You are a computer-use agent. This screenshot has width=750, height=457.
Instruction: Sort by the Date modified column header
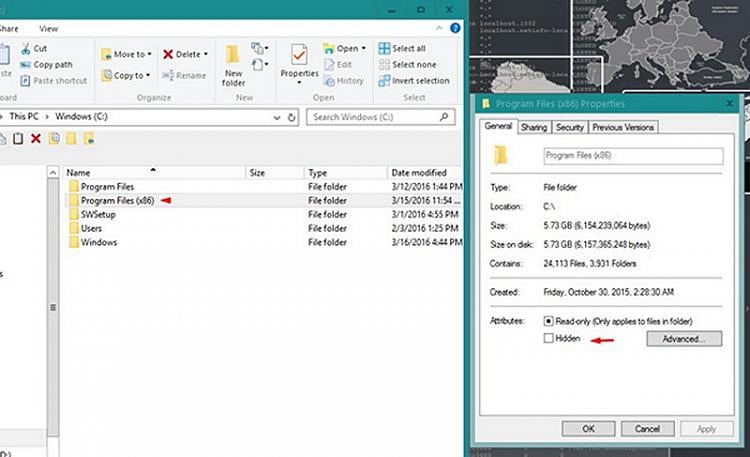tap(424, 173)
